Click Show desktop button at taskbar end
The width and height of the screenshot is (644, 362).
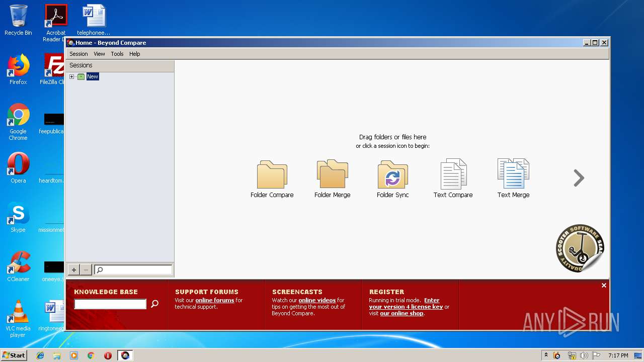click(x=638, y=355)
